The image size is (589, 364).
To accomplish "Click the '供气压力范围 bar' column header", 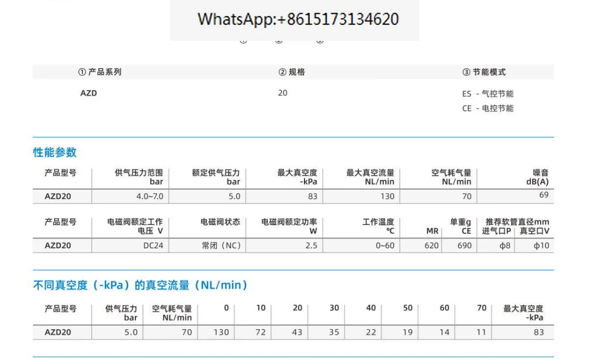I will 139,177.
